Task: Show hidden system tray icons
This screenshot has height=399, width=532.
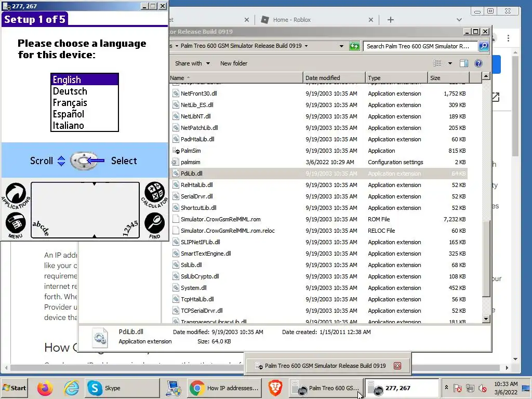Action: tap(446, 388)
